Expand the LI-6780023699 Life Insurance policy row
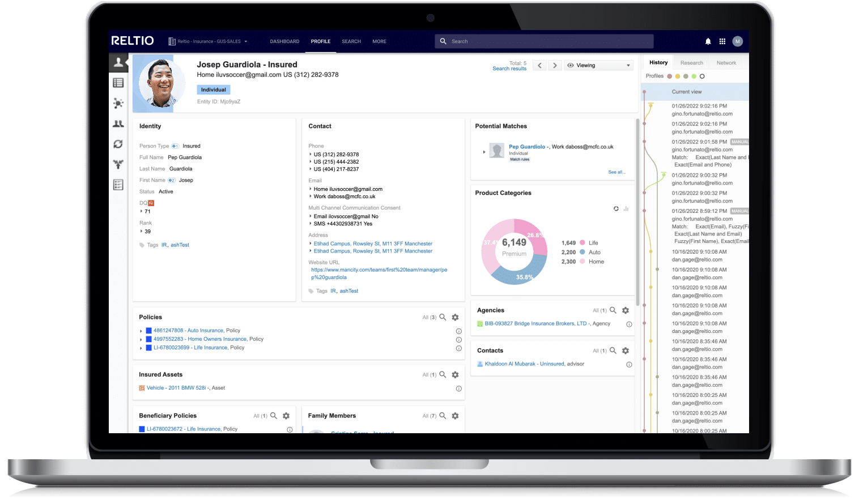The width and height of the screenshot is (859, 504). pyautogui.click(x=141, y=348)
